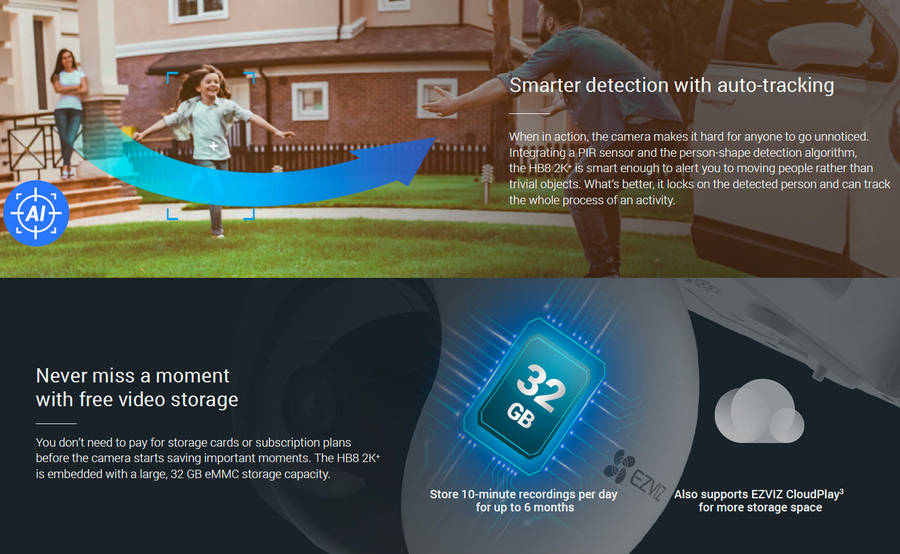Click the line You don't need to pay
900x554 pixels.
pos(193,443)
